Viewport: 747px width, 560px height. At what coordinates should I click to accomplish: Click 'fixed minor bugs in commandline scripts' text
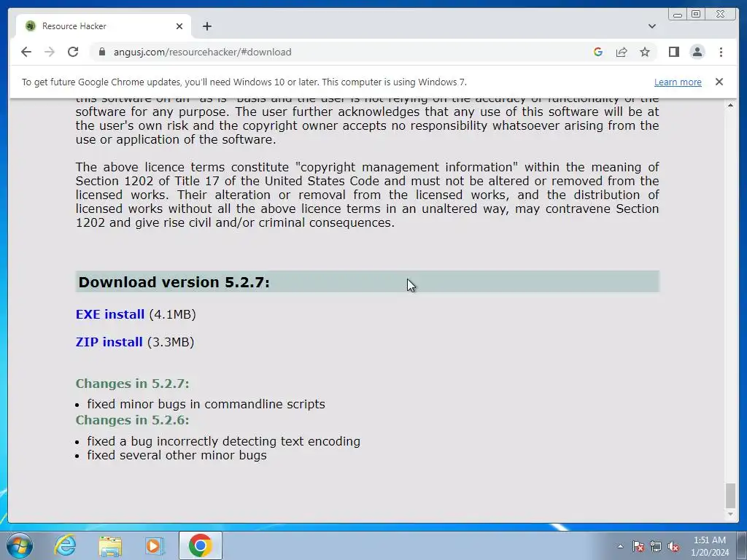coord(206,404)
